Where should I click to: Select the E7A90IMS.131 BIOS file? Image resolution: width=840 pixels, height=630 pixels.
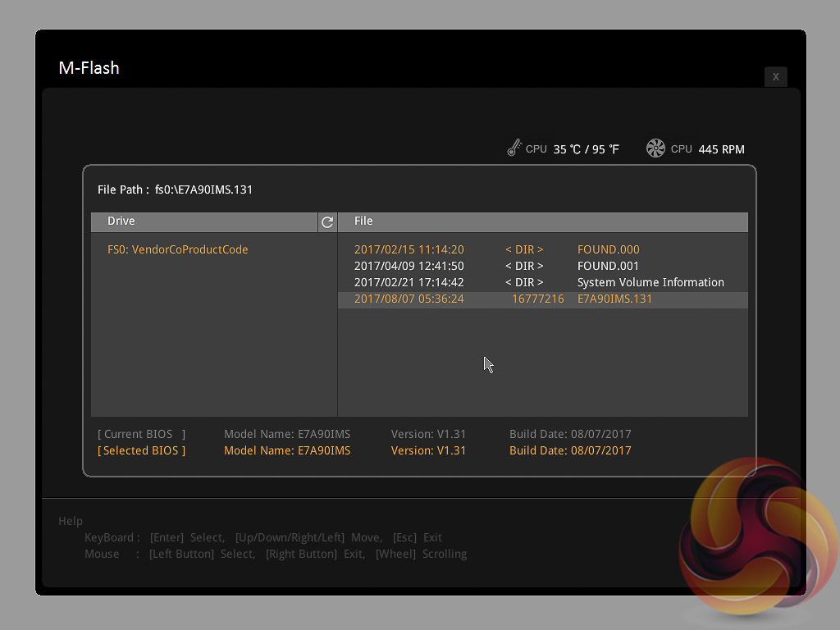543,299
